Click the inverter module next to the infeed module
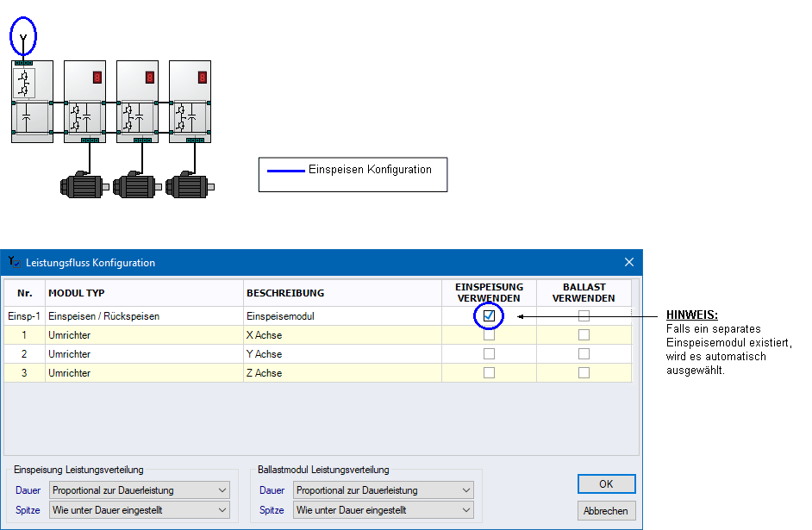This screenshot has width=812, height=530. coord(85,101)
